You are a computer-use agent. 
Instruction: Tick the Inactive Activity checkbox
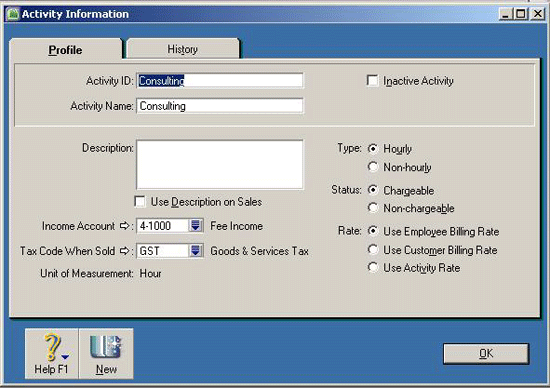[373, 81]
